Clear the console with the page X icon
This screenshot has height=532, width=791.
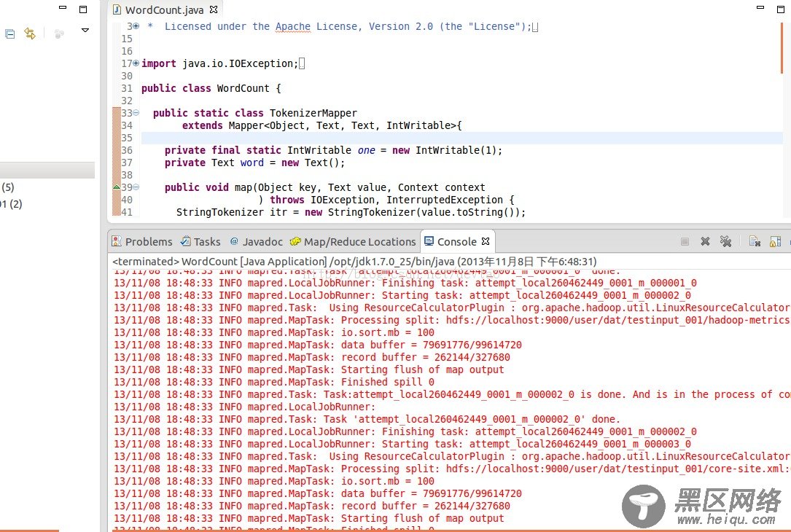click(755, 241)
